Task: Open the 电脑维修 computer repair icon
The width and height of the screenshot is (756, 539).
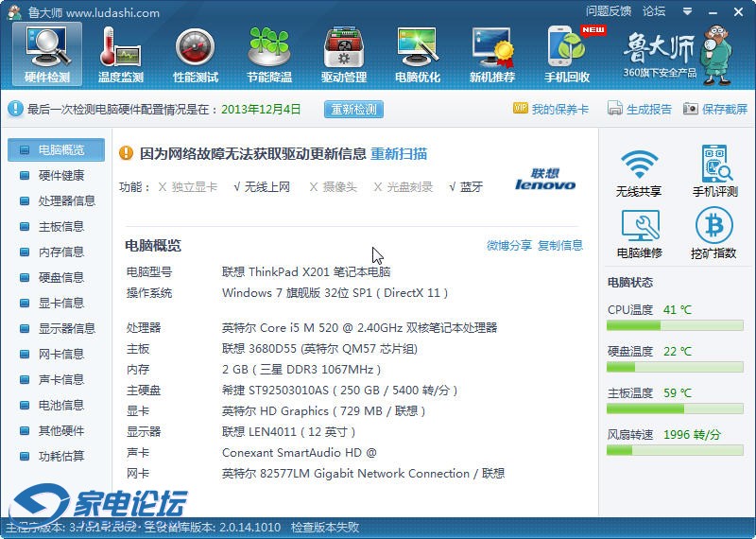Action: (640, 234)
